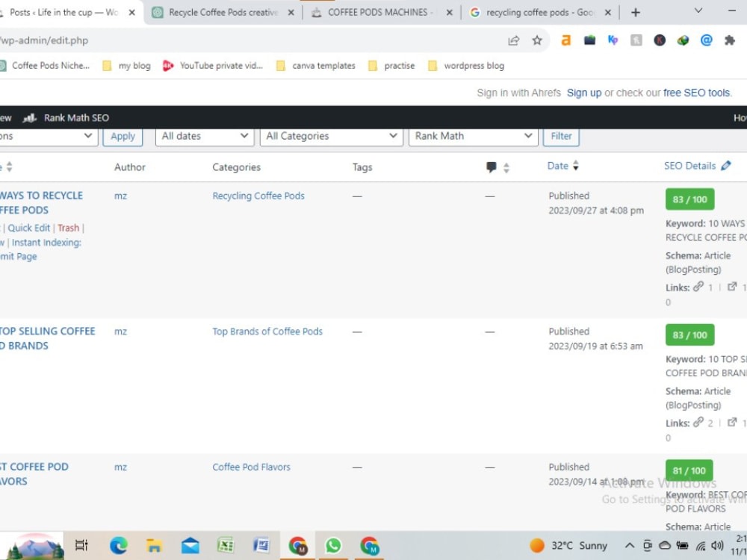
Task: Open the 'WAYS TO RECYCLE COFFEE PODS' post
Action: (41, 203)
